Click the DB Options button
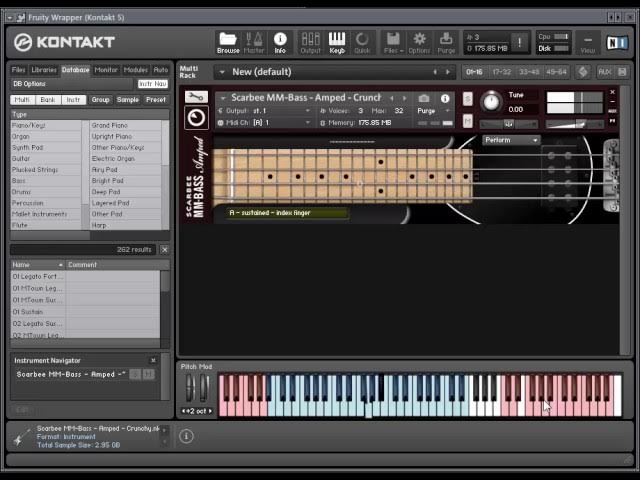Image resolution: width=640 pixels, height=480 pixels. coord(30,84)
